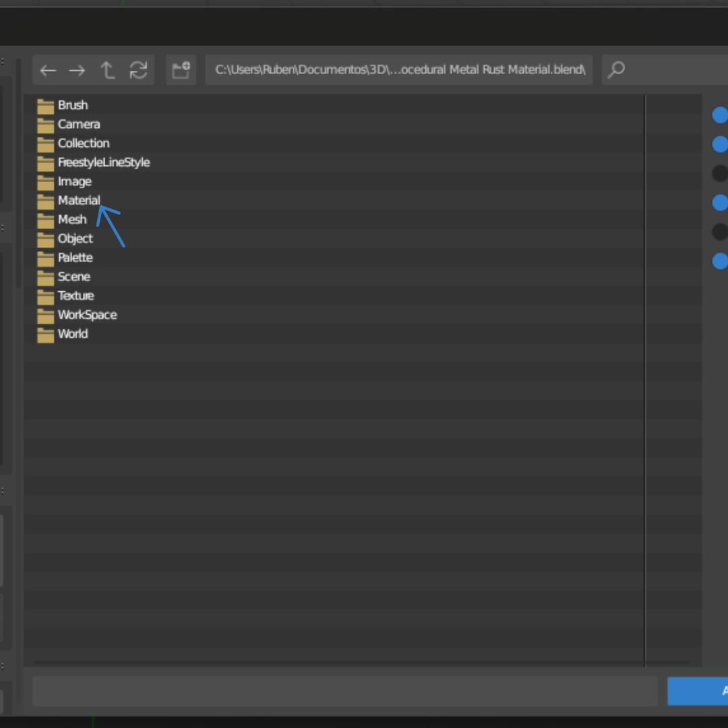
Task: Select the World folder icon
Action: [x=46, y=334]
